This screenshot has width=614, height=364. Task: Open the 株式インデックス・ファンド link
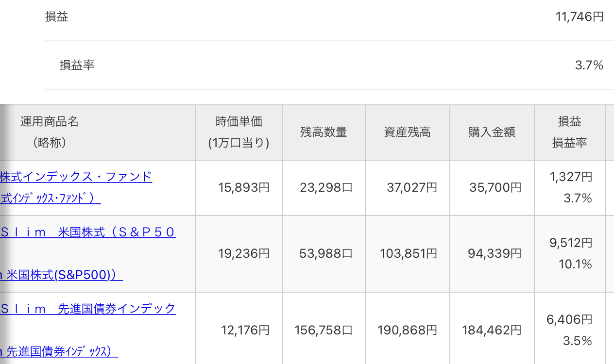click(76, 176)
